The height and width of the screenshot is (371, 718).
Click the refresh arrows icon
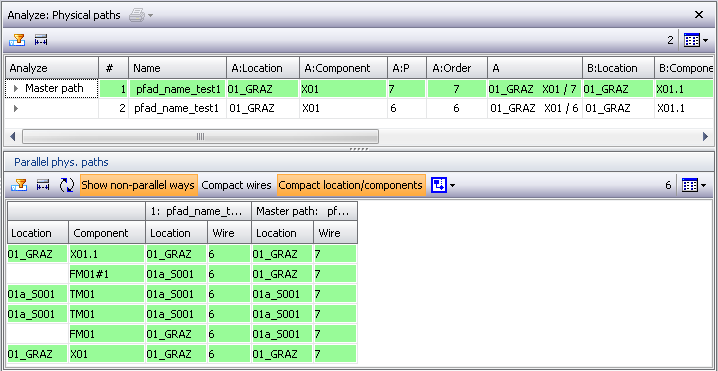[x=67, y=185]
